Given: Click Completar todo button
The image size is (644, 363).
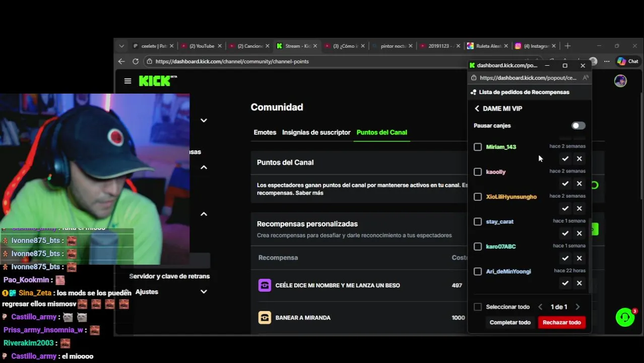Looking at the screenshot, I should point(510,322).
